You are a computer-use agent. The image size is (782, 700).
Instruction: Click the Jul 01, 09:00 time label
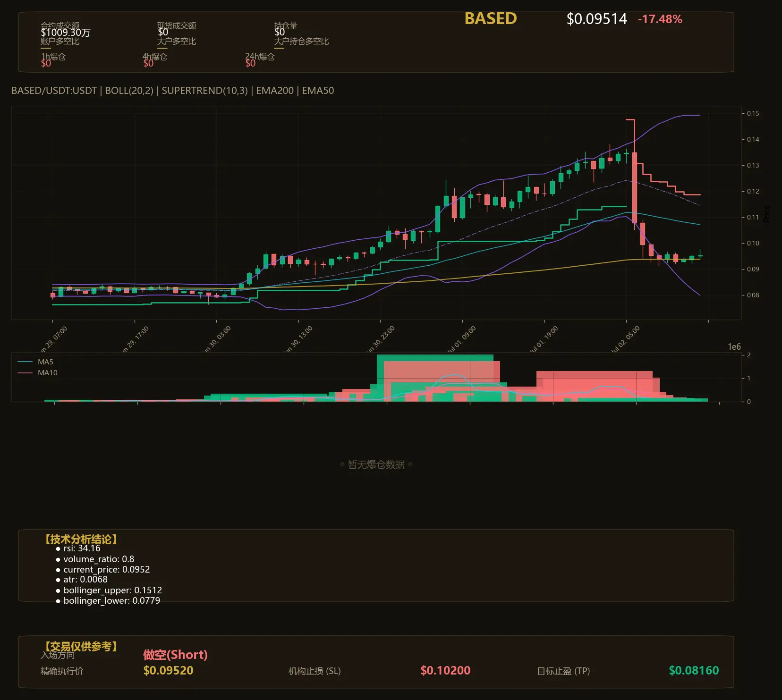coord(461,339)
